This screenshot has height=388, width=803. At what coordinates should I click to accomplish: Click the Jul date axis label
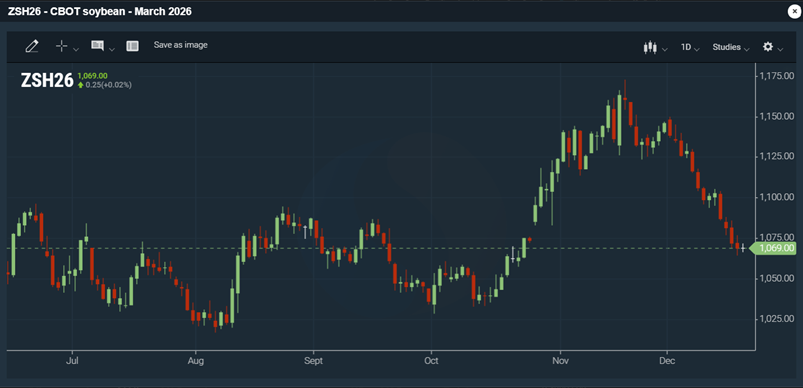(72, 361)
